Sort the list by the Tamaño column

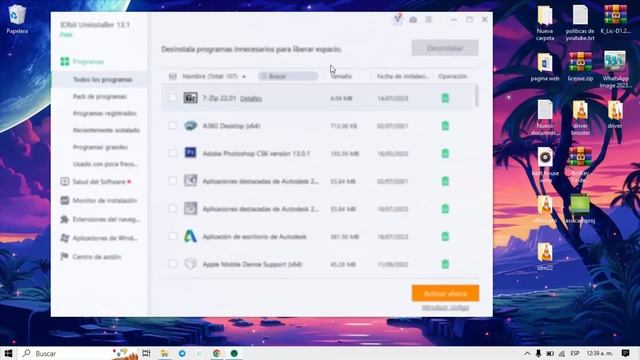coord(341,76)
